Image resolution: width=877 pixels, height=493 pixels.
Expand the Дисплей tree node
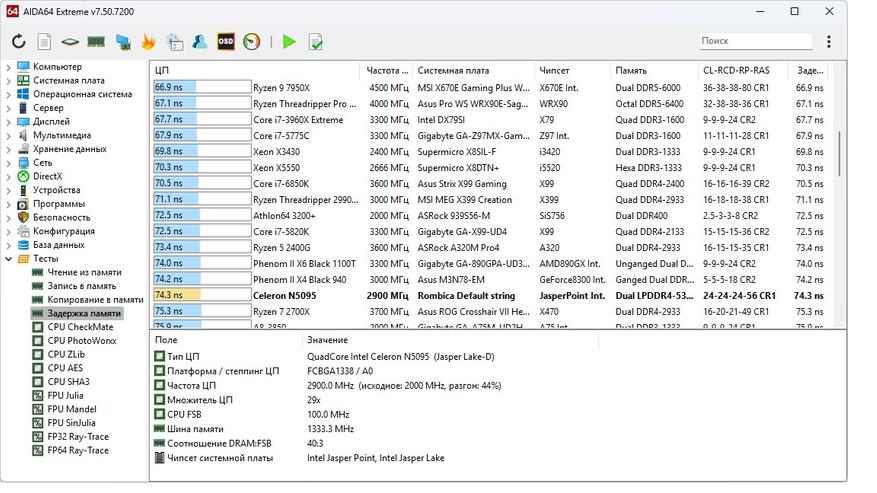point(8,121)
